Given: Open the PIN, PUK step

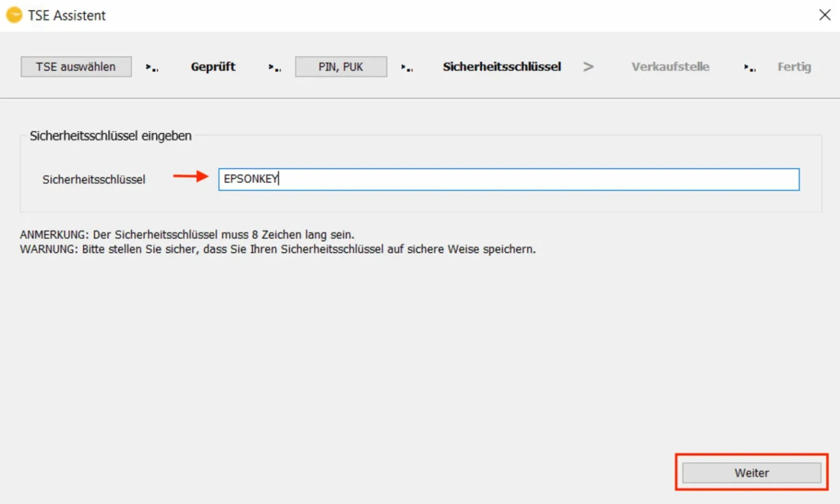Looking at the screenshot, I should click(340, 66).
